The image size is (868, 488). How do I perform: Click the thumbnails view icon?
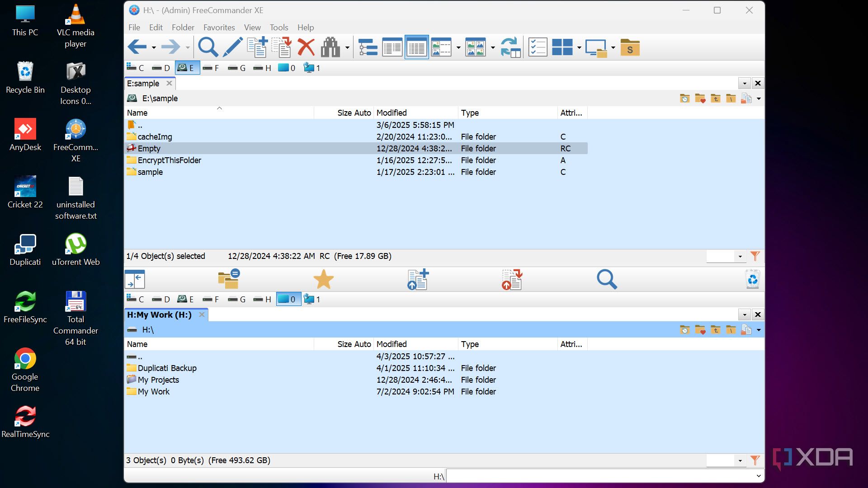point(475,47)
